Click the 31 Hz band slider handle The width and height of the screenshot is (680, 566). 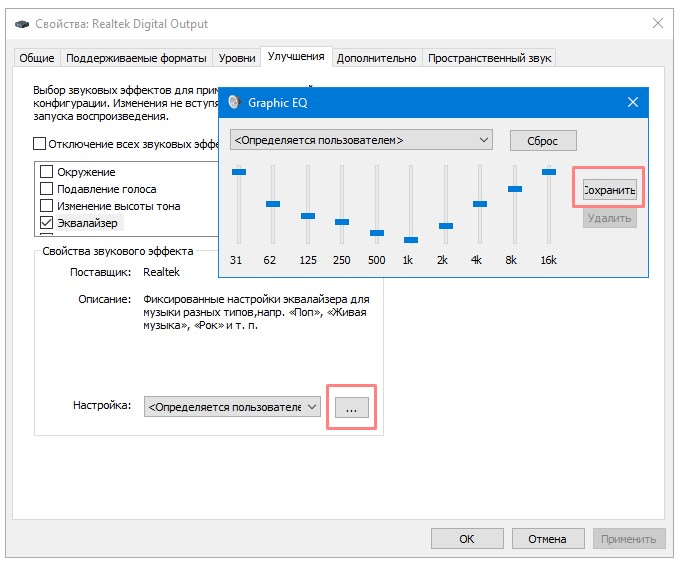click(238, 172)
